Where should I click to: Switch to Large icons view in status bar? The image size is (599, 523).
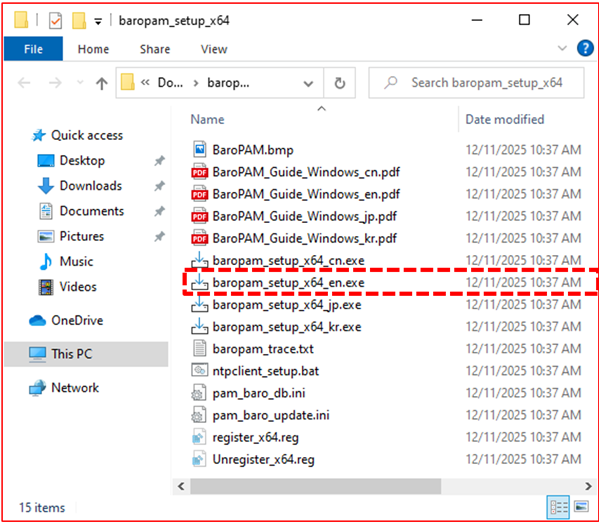coord(581,507)
